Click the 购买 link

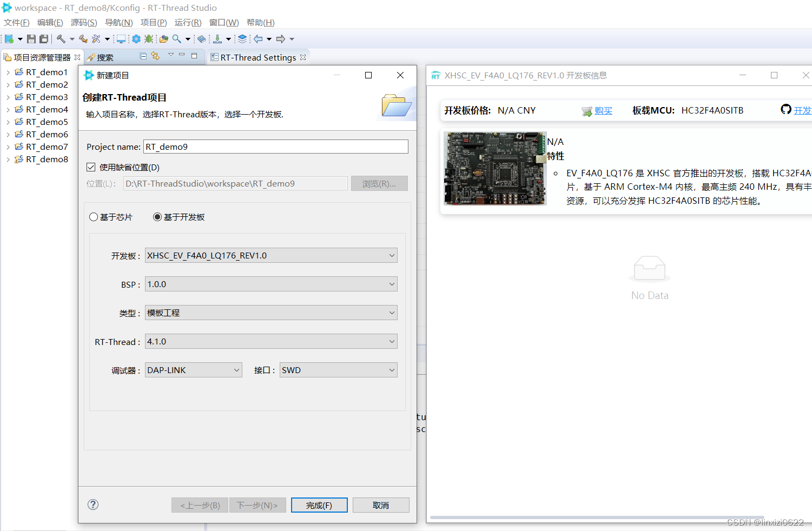coord(603,110)
